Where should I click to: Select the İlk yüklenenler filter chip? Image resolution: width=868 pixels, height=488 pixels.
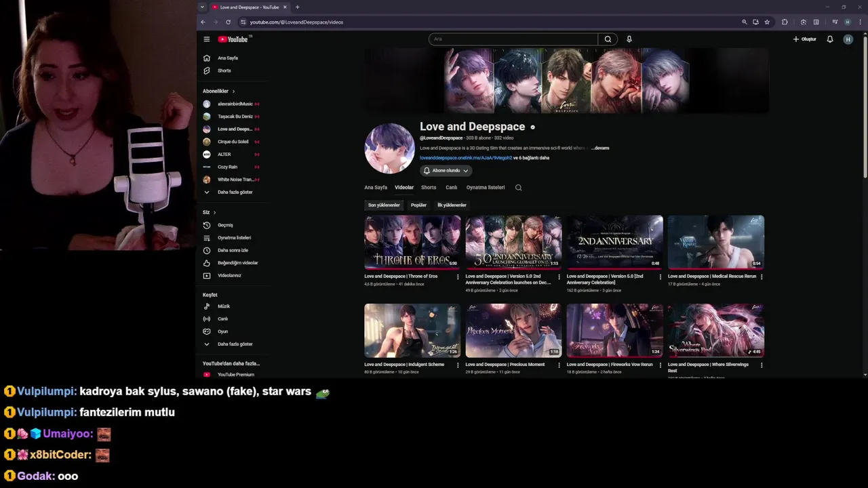point(452,205)
